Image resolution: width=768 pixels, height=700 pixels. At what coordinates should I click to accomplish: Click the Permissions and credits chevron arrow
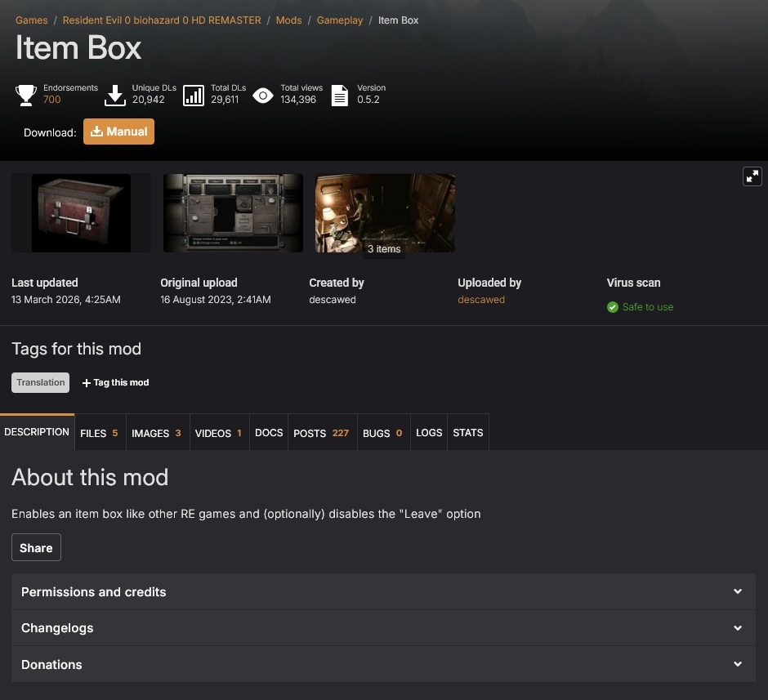pyautogui.click(x=738, y=591)
